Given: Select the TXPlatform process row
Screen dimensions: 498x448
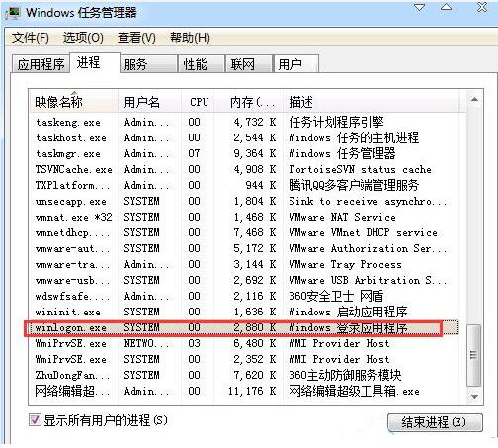Looking at the screenshot, I should [x=244, y=185].
